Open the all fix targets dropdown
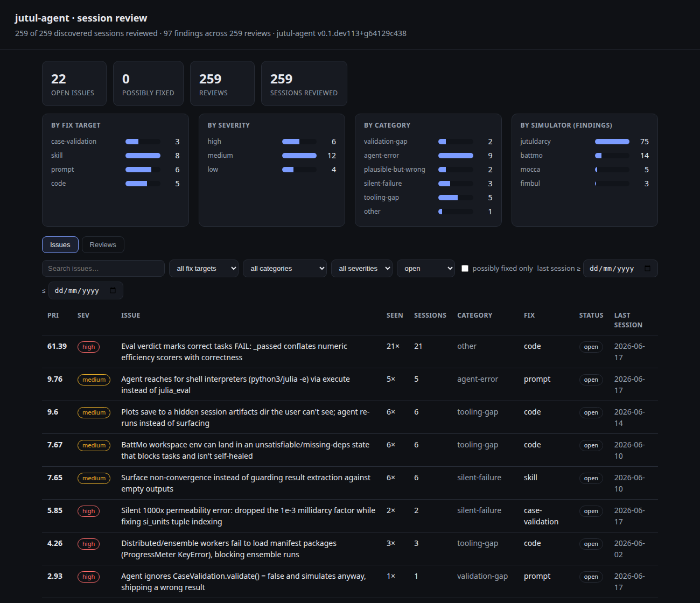The height and width of the screenshot is (603, 700). [x=204, y=269]
